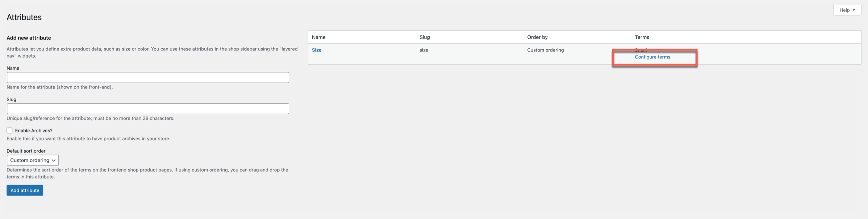Tick the Enable Archives checkbox
Screen dimensions: 868x219
click(9, 131)
